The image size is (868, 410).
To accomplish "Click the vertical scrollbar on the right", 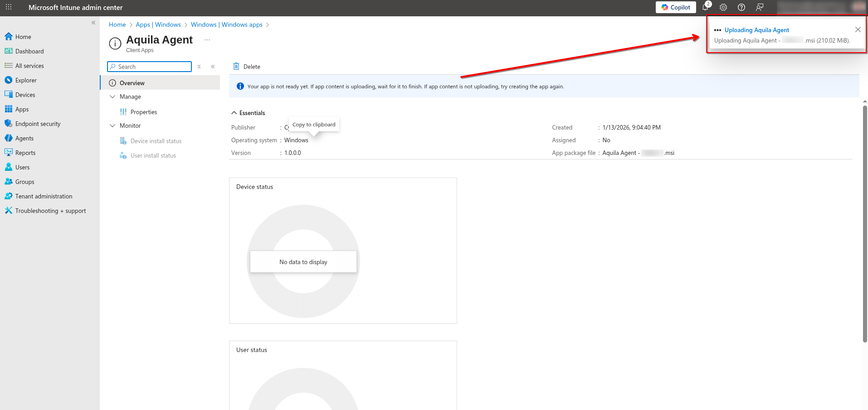I will click(x=865, y=222).
